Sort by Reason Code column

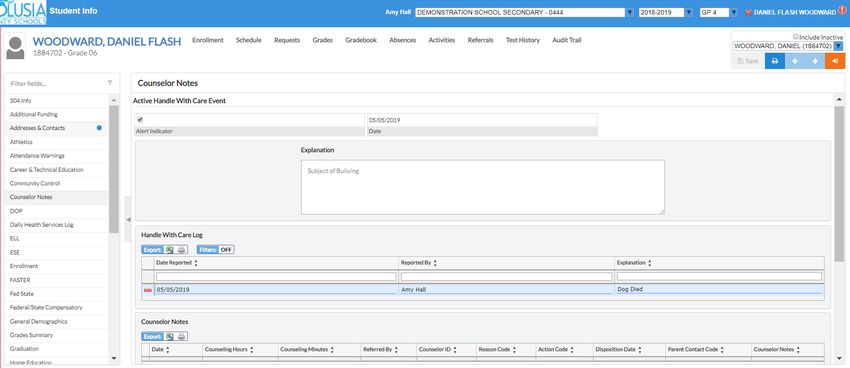point(514,350)
